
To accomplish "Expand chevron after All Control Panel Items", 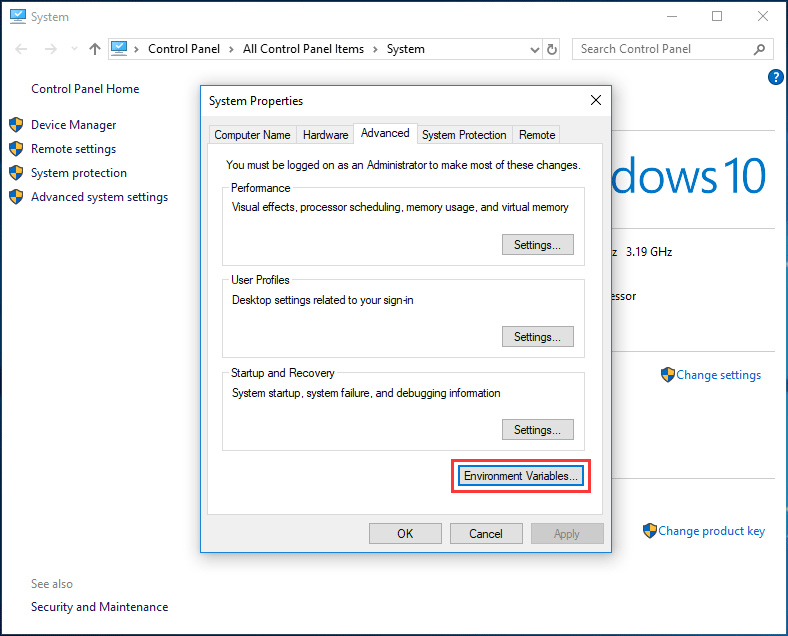I will pyautogui.click(x=375, y=49).
